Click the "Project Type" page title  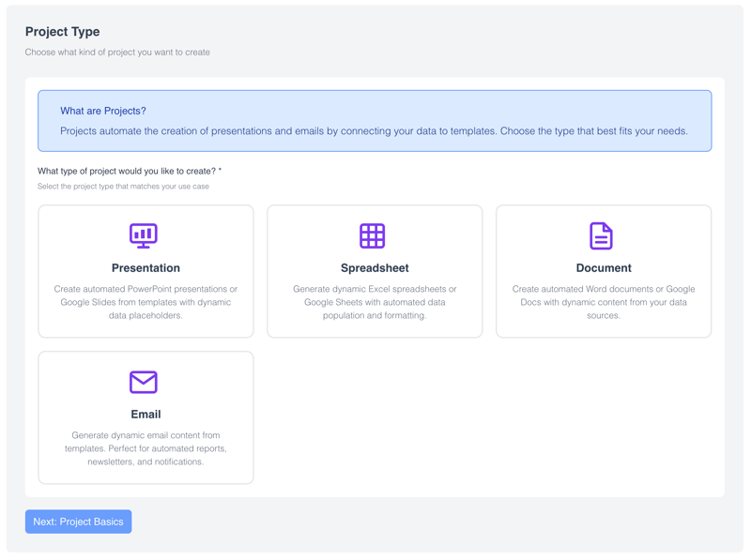point(62,32)
